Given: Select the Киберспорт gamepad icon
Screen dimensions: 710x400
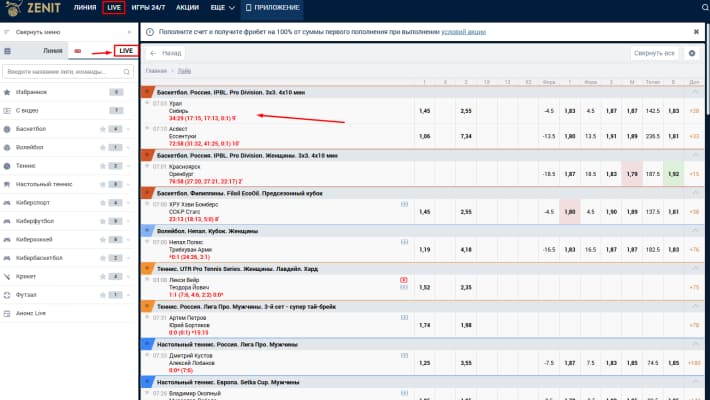Looking at the screenshot, I should coord(7,202).
